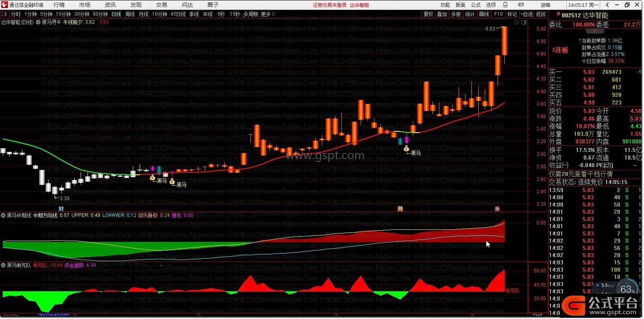Screen dimensions: 644x319
Task: Click the F10 company info button
Action: pos(498,14)
